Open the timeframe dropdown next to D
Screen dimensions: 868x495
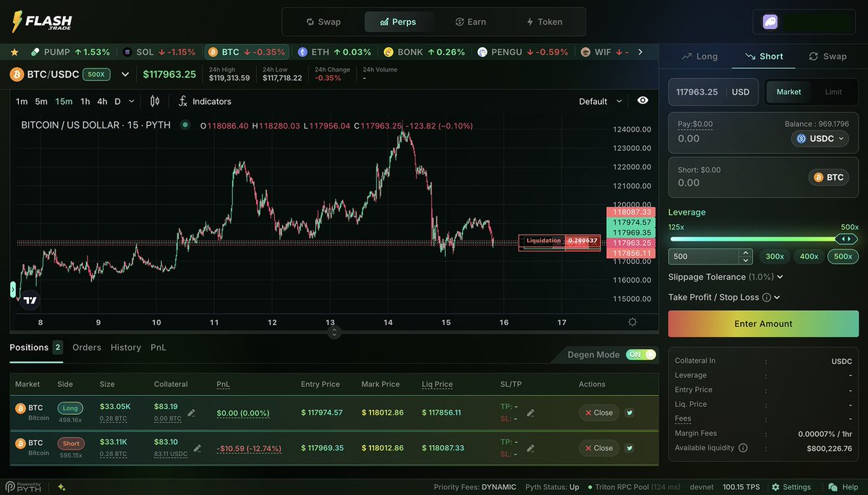[x=132, y=101]
